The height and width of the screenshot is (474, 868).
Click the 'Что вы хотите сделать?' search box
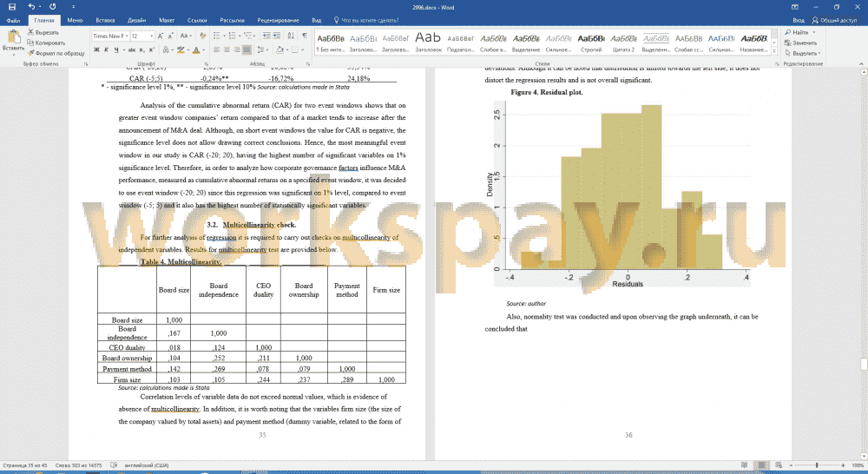(366, 21)
